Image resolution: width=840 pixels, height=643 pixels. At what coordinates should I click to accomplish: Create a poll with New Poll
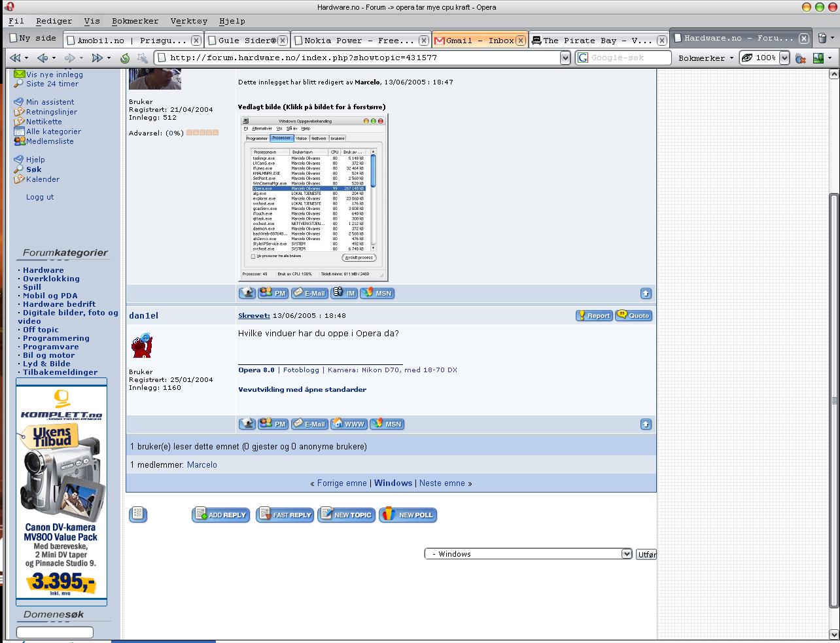click(408, 515)
